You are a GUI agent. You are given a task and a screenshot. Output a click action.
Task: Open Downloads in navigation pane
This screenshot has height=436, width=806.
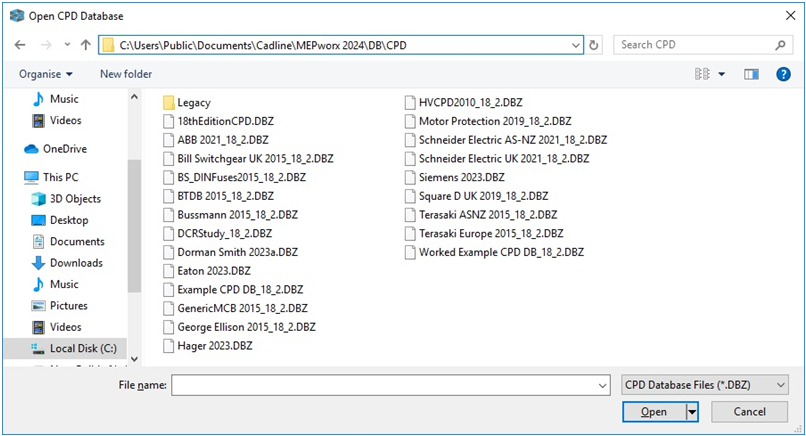click(x=67, y=263)
